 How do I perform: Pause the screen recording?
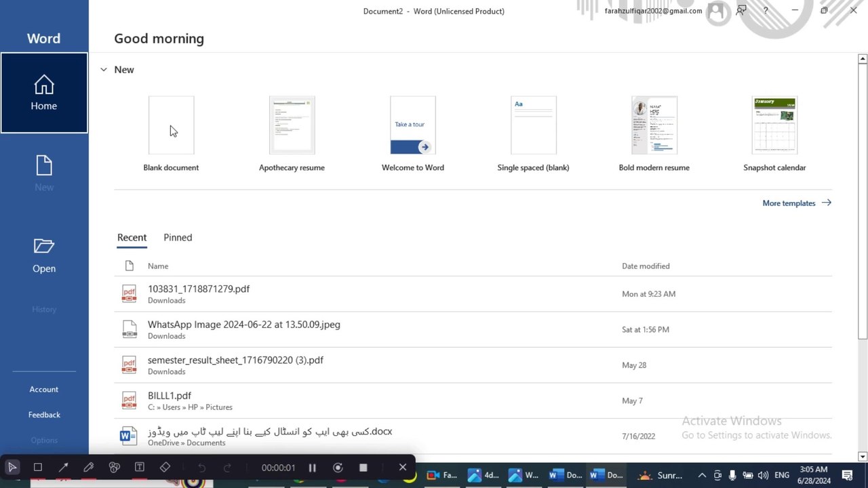pos(312,467)
